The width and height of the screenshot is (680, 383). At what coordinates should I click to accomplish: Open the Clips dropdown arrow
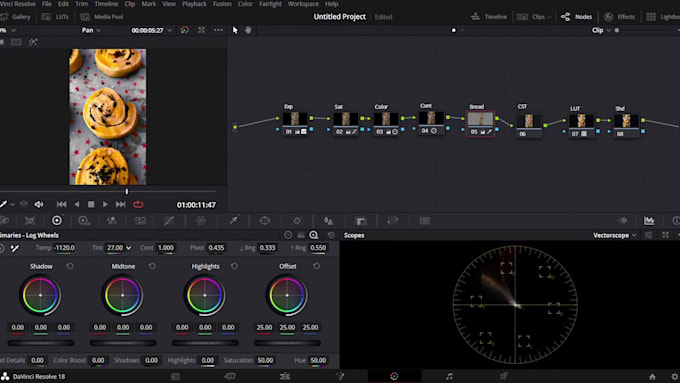coord(549,17)
